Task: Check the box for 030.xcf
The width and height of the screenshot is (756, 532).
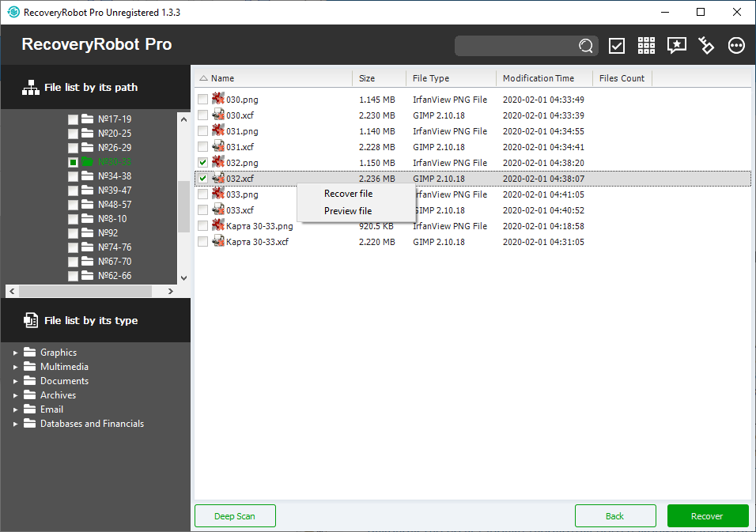Action: pyautogui.click(x=203, y=115)
